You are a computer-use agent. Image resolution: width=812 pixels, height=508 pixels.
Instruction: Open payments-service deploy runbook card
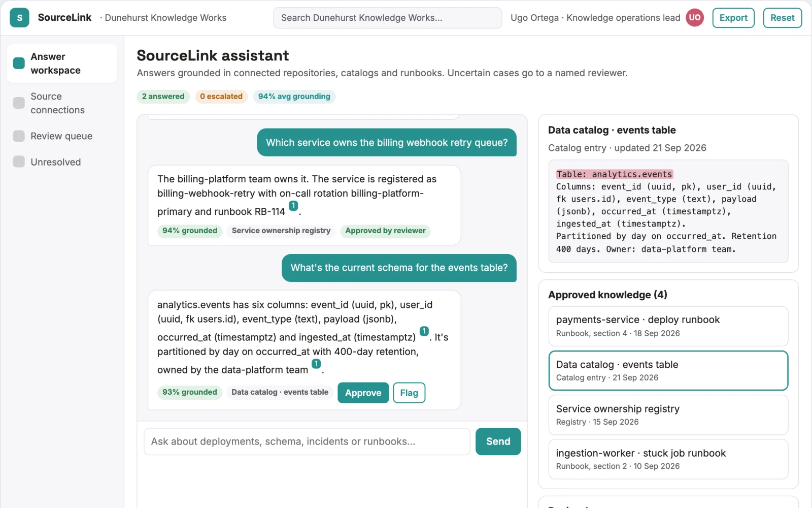tap(668, 326)
